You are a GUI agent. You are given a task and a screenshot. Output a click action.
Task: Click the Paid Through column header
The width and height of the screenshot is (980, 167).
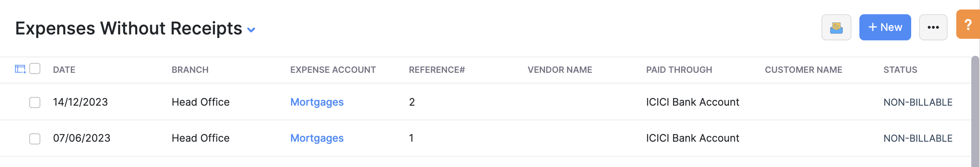click(x=679, y=70)
